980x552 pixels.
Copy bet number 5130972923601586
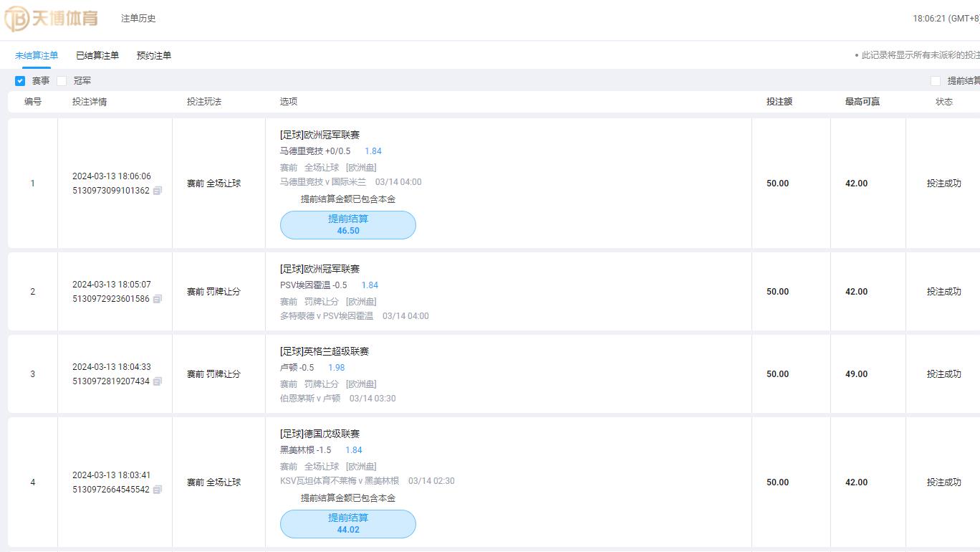point(158,299)
